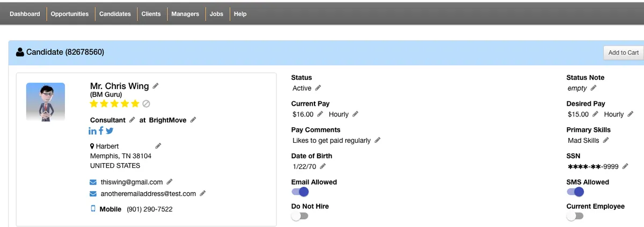The height and width of the screenshot is (227, 644).
Task: Click the no-rating circle after the stars
Action: (146, 104)
